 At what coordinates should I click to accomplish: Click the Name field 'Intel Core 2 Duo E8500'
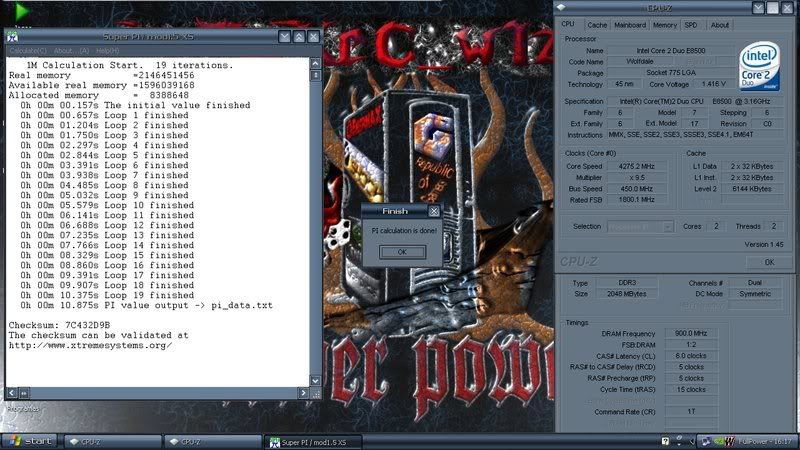[670, 51]
